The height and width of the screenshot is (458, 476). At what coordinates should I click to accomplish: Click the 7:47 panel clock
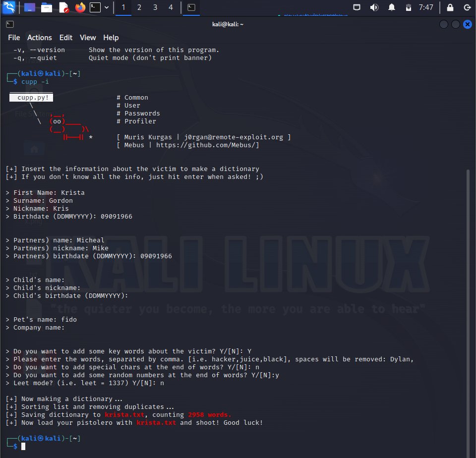[426, 7]
